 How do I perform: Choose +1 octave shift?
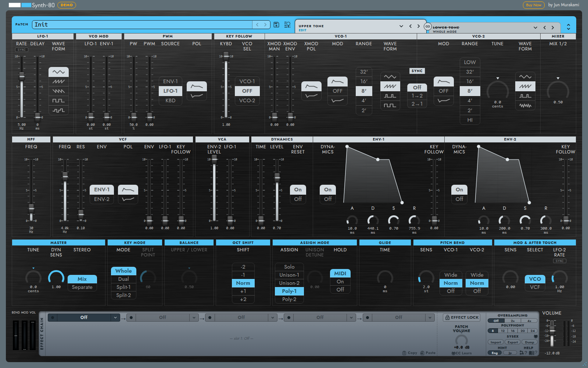pos(243,291)
